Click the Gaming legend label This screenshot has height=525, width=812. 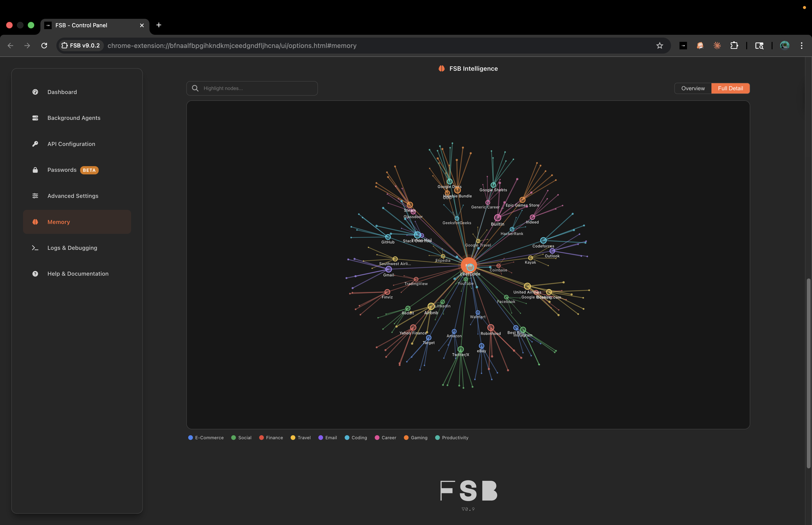point(419,438)
